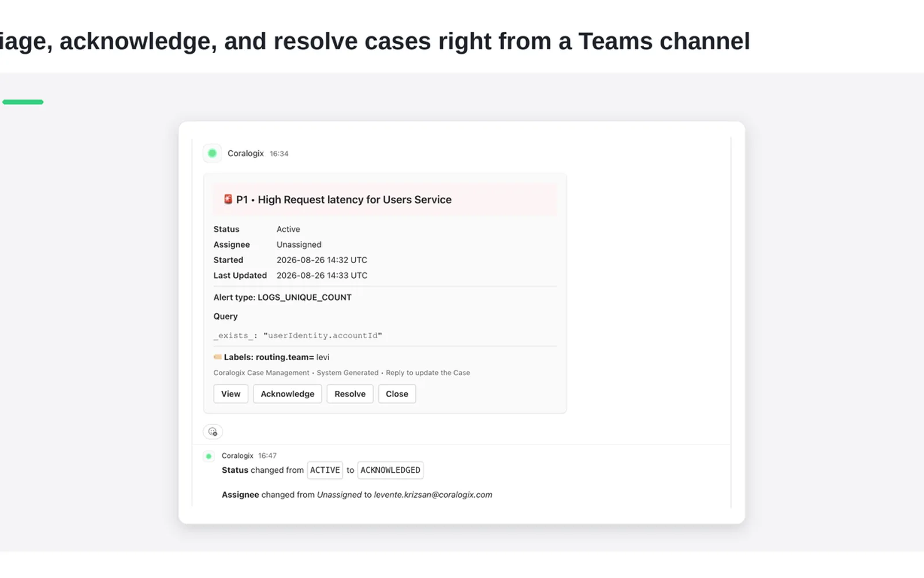Screen dimensions: 924x578
Task: Click the query text _exists_: "userIdentity.accountId"
Action: pos(298,335)
